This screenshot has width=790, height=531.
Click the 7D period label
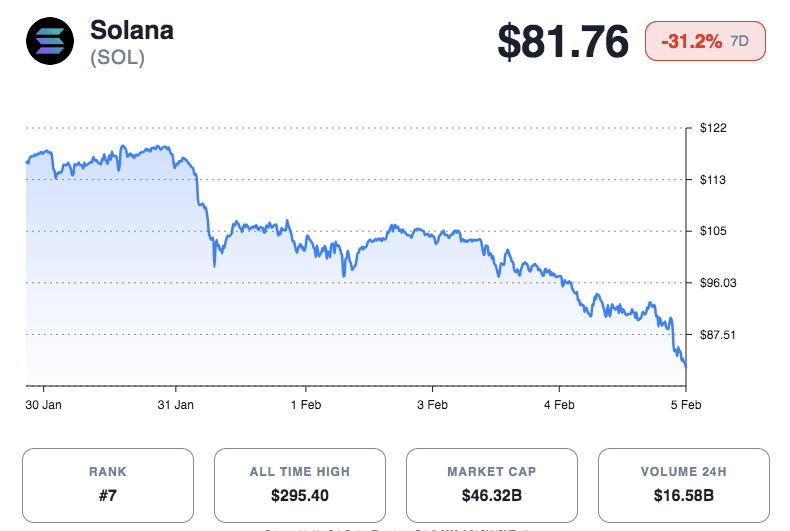coord(740,42)
